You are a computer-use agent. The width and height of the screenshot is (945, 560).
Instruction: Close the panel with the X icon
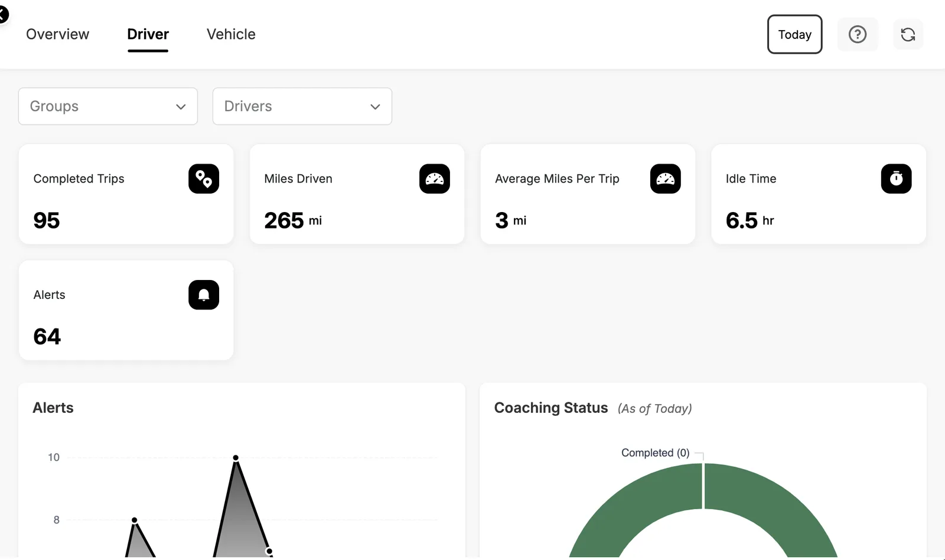coord(3,14)
